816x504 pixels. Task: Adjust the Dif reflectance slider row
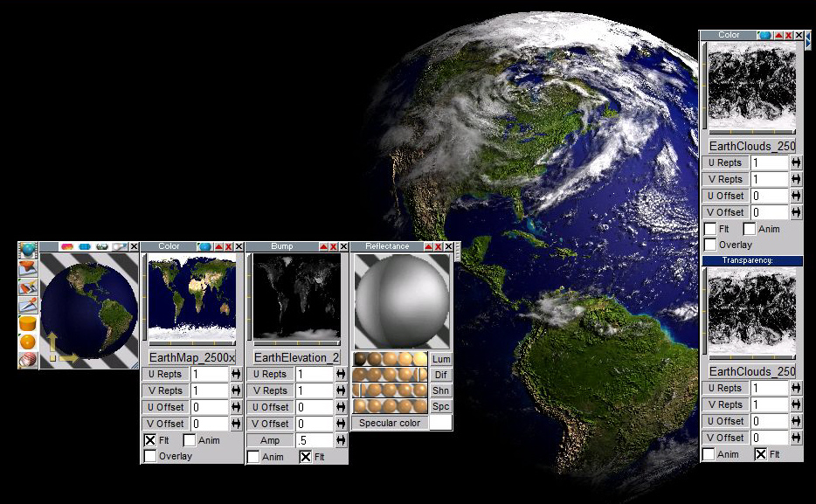point(391,375)
